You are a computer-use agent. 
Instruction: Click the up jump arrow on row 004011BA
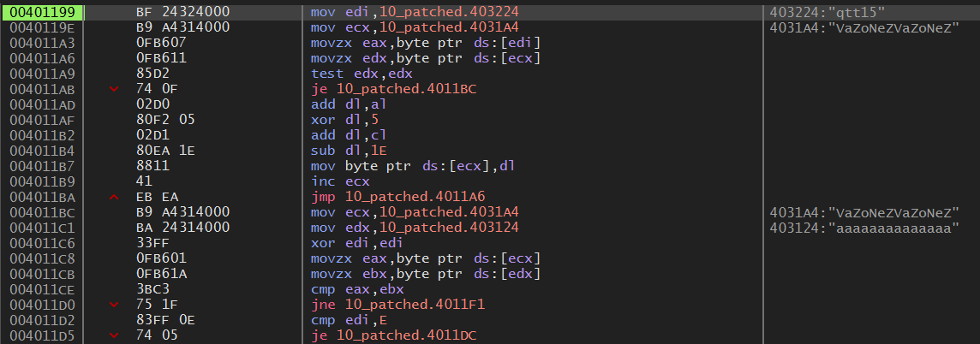click(114, 198)
